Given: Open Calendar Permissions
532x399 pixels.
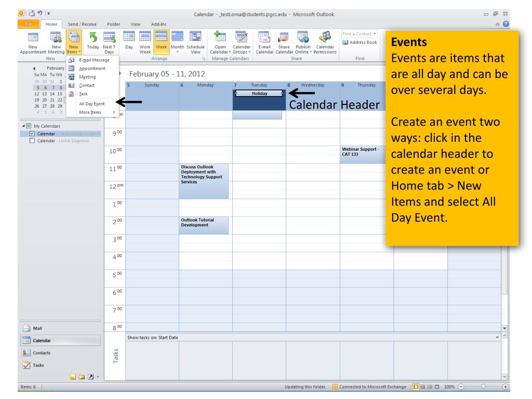Looking at the screenshot, I should click(325, 43).
